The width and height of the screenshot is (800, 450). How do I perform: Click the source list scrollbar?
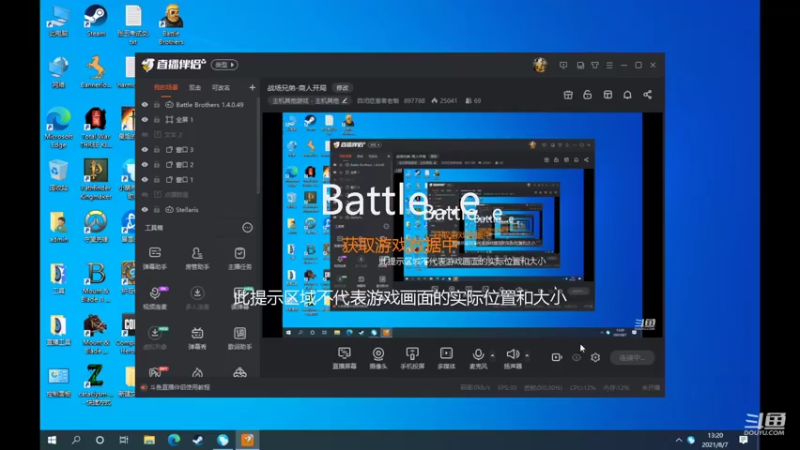pos(258,145)
